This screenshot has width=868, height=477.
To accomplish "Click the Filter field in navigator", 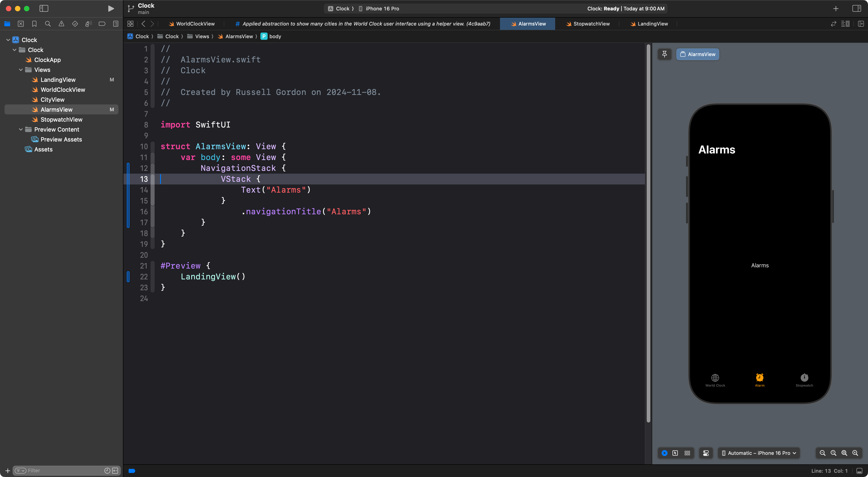I will 64,471.
